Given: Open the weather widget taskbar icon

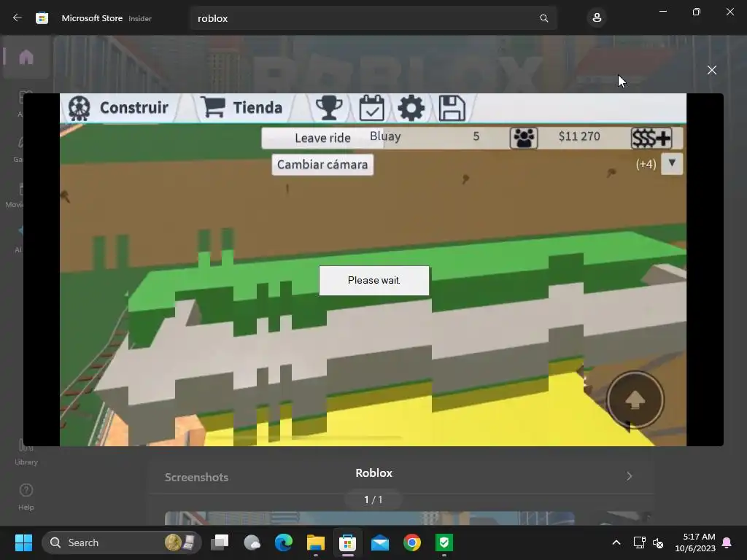Looking at the screenshot, I should [252, 542].
